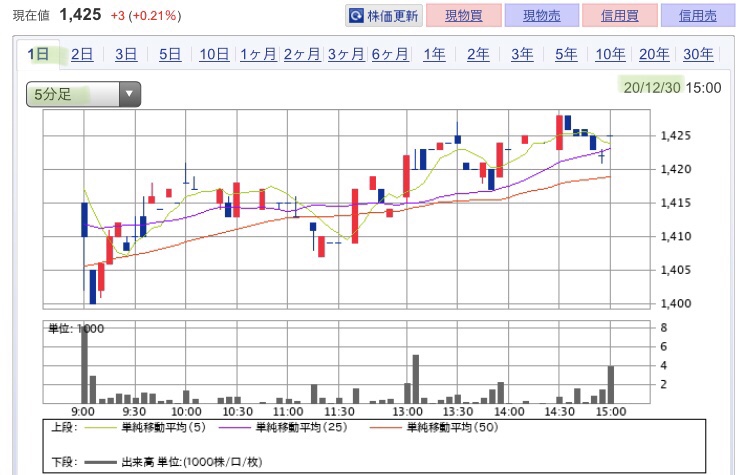
Task: Click the tall 9:00 volume bar
Action: coord(85,365)
